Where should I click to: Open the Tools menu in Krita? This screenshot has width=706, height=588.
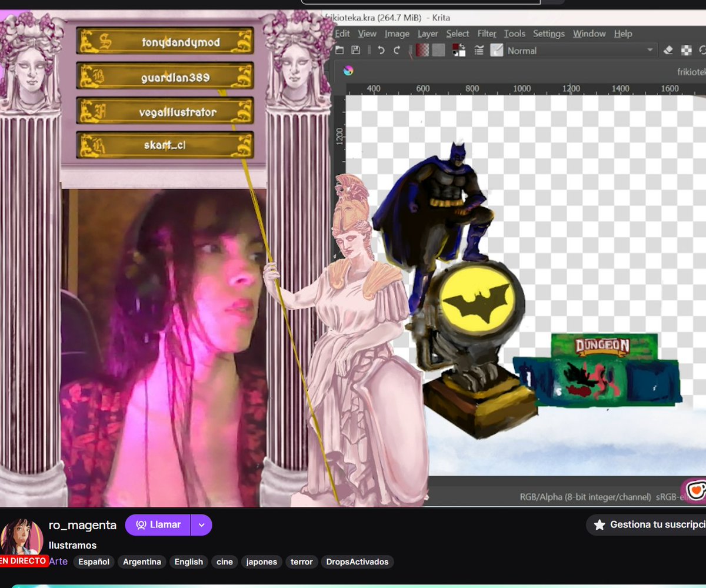pos(515,34)
